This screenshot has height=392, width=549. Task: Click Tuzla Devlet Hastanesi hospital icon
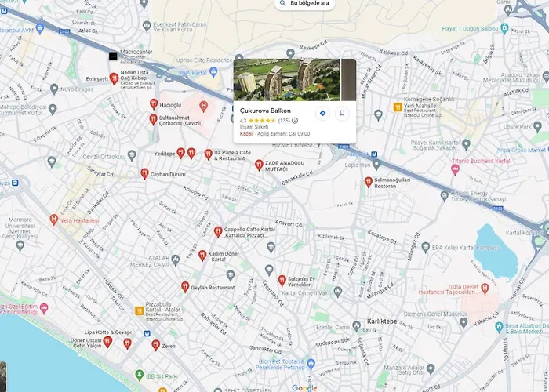(x=485, y=289)
